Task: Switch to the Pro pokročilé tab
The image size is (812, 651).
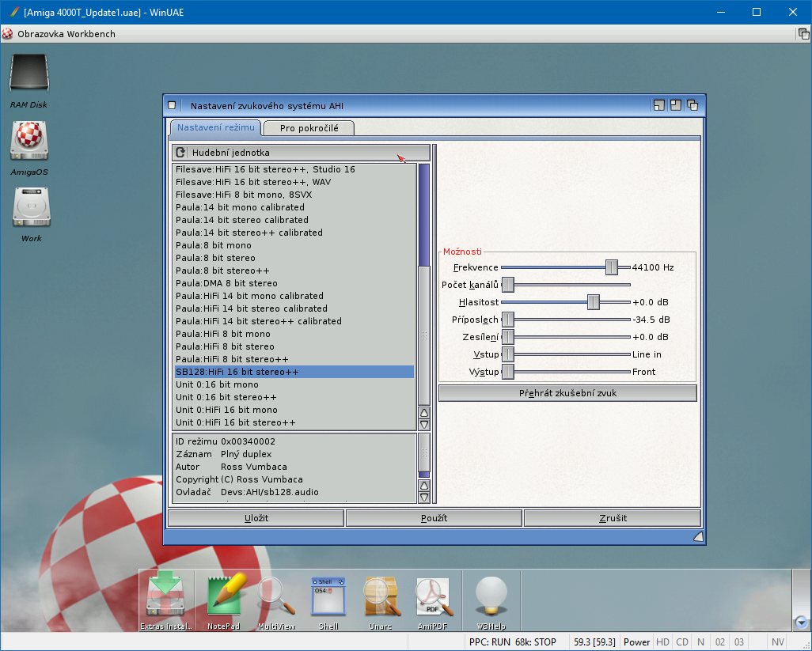Action: tap(309, 128)
